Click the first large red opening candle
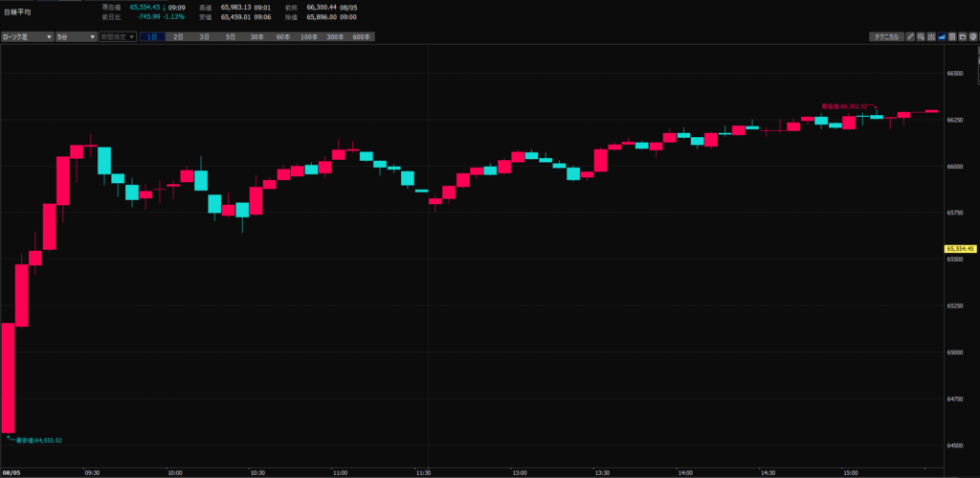This screenshot has height=478, width=980. click(8, 377)
